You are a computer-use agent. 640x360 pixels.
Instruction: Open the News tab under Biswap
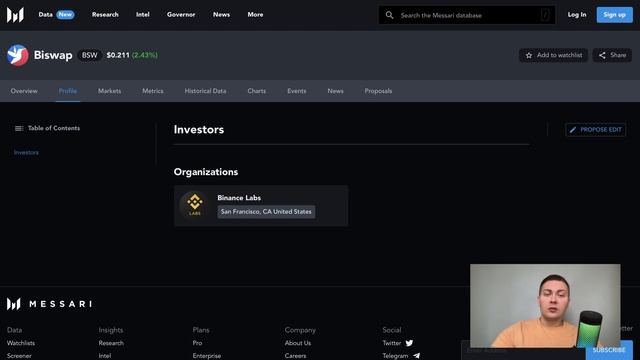pyautogui.click(x=335, y=91)
